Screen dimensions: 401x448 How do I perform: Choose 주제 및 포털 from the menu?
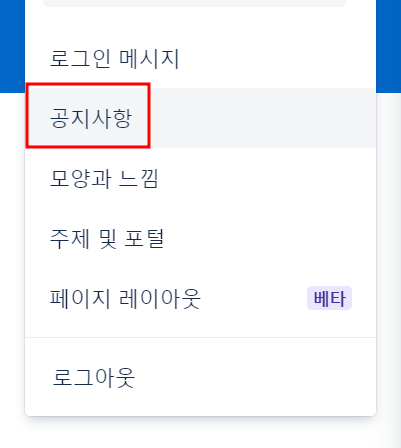coord(200,238)
